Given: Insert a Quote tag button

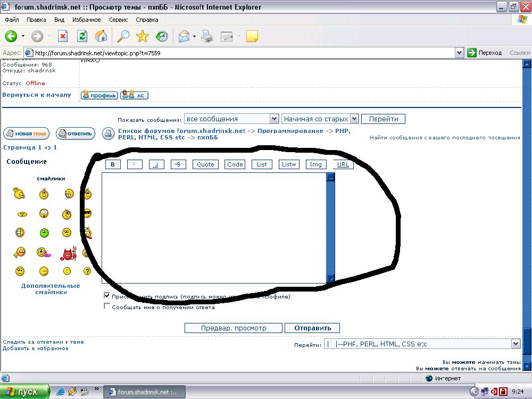Looking at the screenshot, I should point(205,164).
